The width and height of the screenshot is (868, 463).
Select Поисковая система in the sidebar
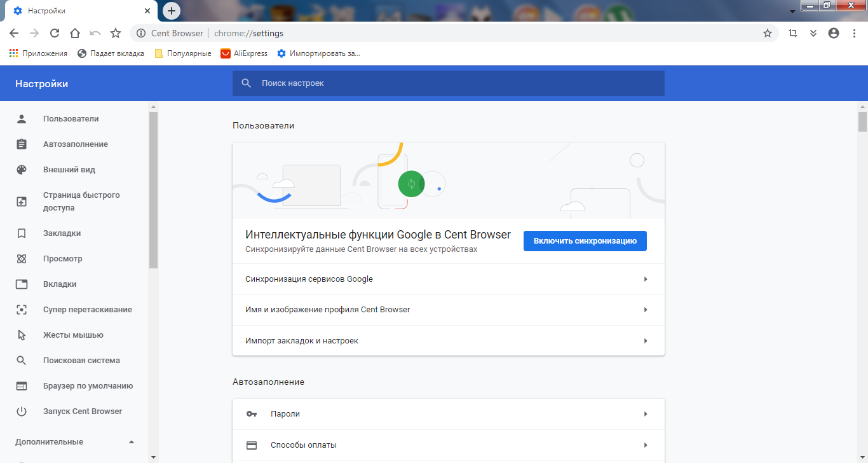81,361
